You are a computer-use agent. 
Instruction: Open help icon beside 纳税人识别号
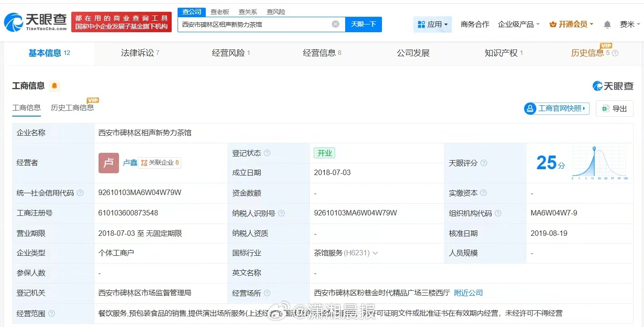click(282, 213)
